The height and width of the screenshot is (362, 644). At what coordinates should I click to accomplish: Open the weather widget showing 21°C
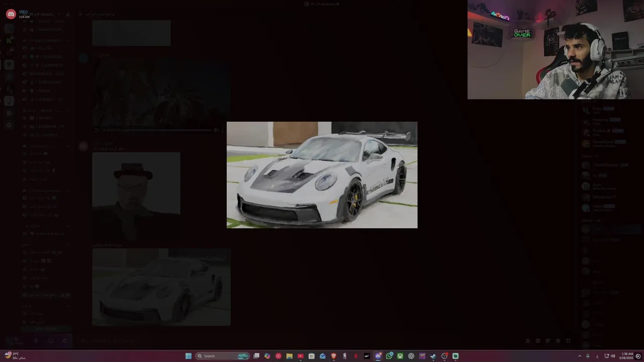coord(15,356)
